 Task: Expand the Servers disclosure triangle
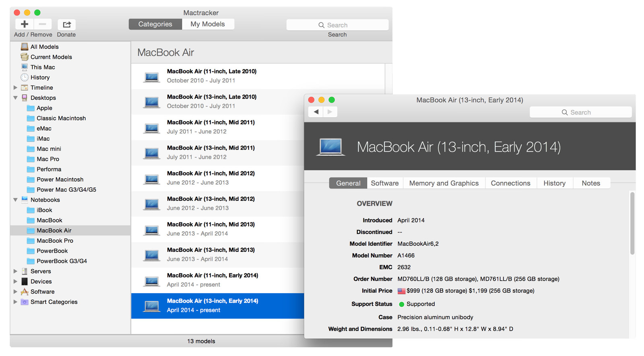(15, 272)
